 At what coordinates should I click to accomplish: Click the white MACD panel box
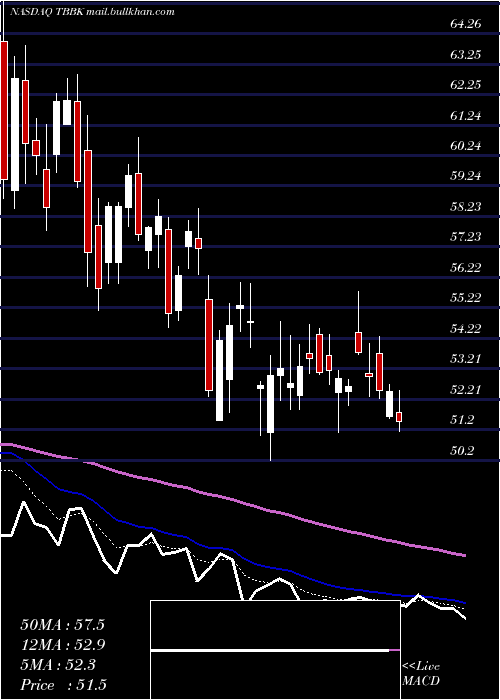pos(275,650)
